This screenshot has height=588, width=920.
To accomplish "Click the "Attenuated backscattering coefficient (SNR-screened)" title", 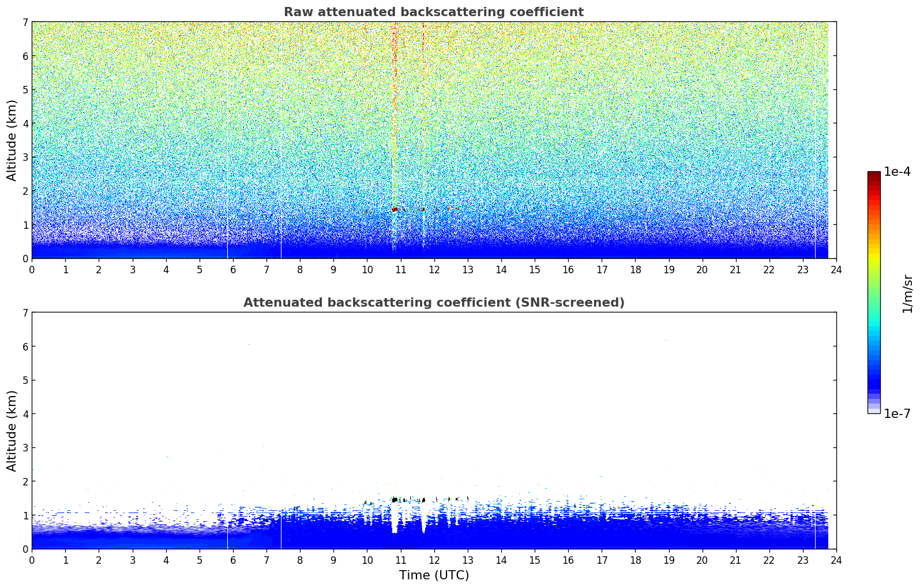I will [x=434, y=303].
